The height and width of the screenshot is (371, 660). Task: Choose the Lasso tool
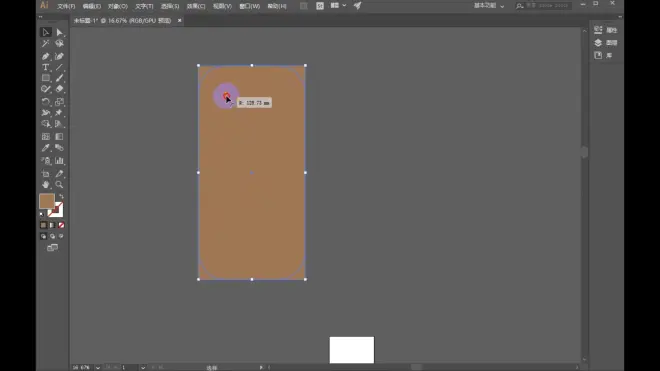tap(59, 43)
